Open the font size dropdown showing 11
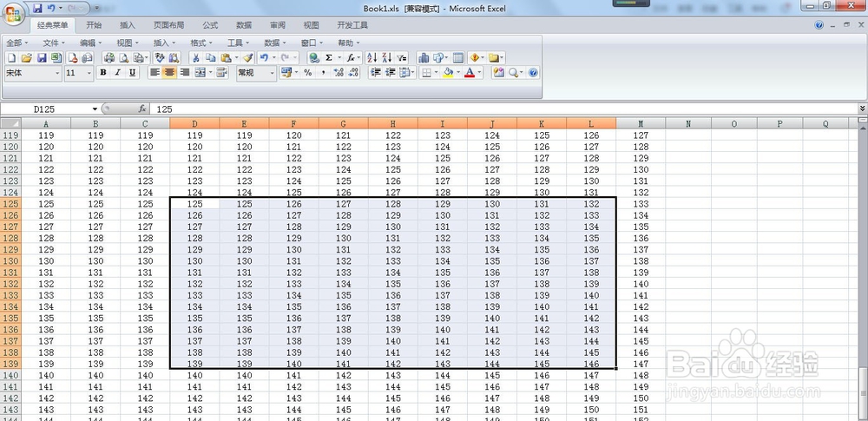This screenshot has width=868, height=421. coord(89,73)
